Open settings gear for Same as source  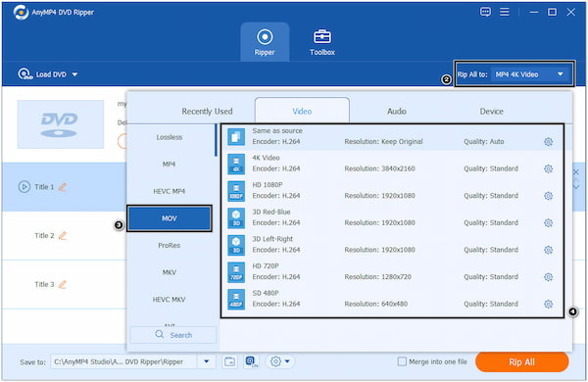click(548, 142)
